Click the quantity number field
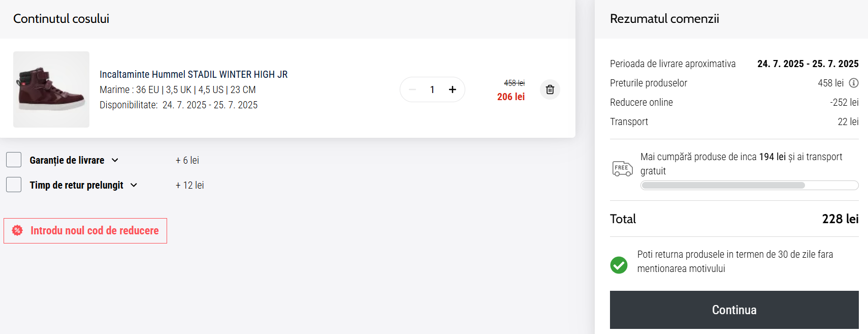 coord(432,89)
